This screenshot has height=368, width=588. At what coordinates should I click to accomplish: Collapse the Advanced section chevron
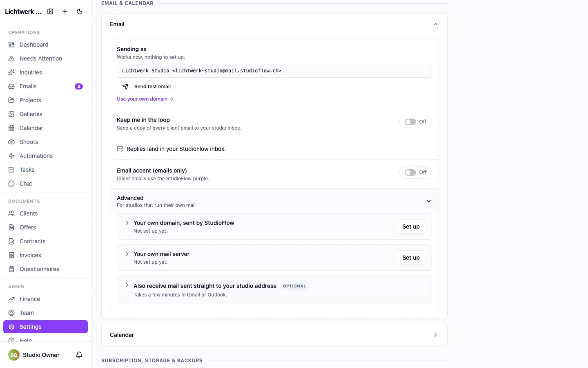429,201
